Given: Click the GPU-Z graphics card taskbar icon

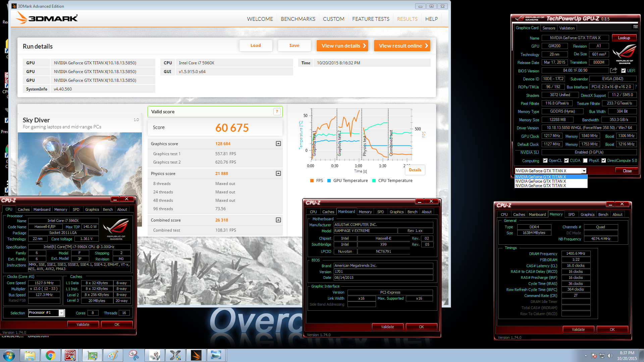Looking at the screenshot, I should (92, 355).
